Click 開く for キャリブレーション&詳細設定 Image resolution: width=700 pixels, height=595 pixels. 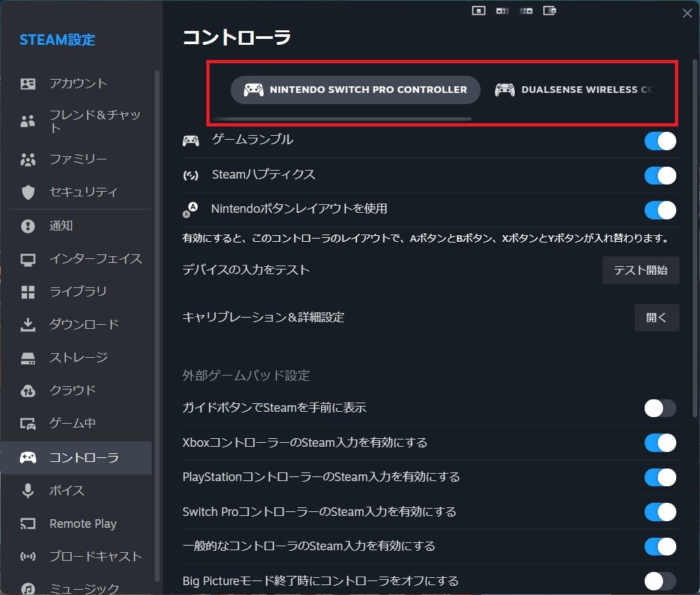coord(656,318)
